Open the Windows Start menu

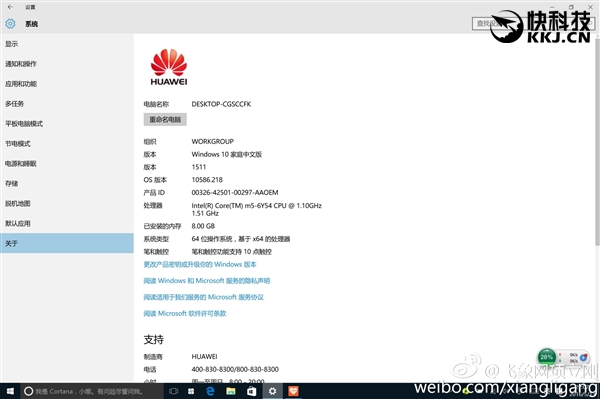click(x=10, y=391)
